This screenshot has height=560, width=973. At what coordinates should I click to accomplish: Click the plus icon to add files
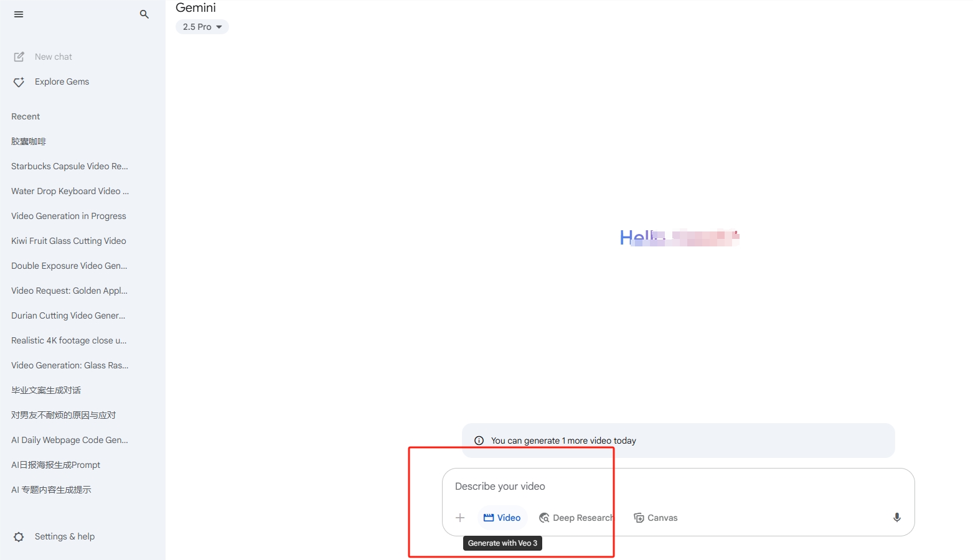tap(460, 518)
